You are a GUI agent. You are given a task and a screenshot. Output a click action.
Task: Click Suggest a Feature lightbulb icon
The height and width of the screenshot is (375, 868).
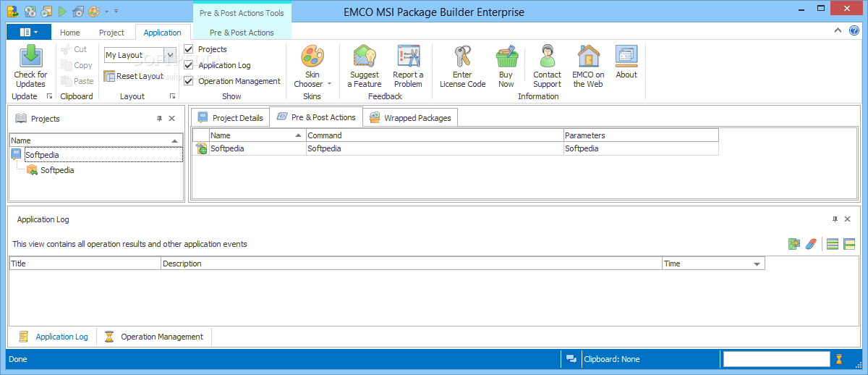(365, 56)
